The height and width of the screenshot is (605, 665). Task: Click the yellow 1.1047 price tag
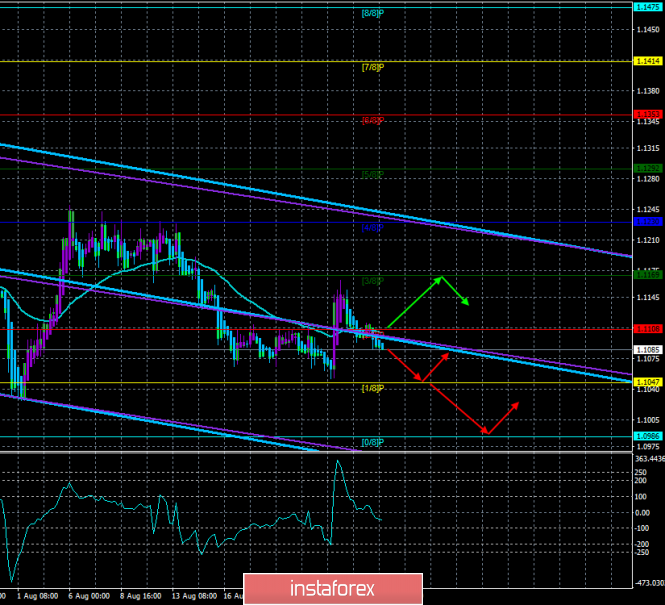tap(646, 383)
